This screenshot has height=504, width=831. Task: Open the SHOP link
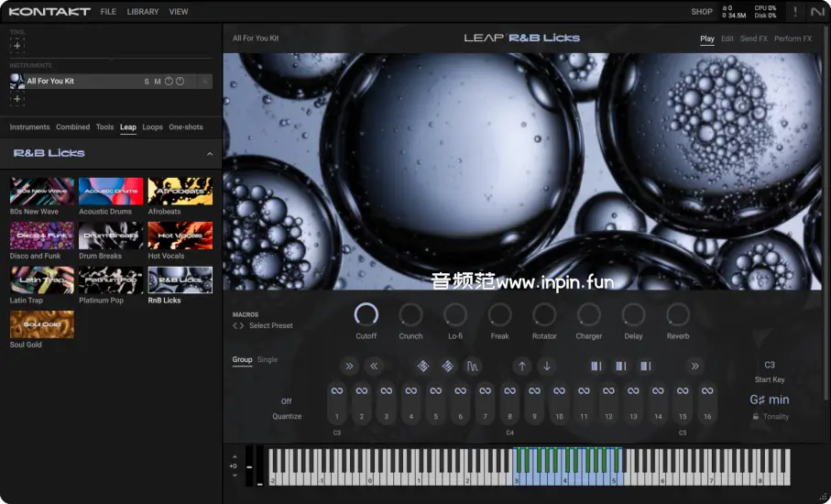(702, 12)
